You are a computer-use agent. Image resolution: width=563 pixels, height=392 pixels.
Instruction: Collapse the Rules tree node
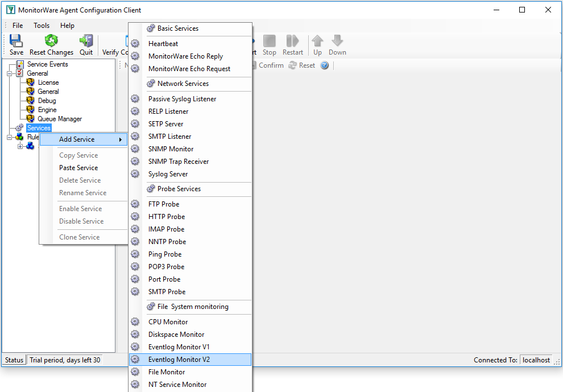(x=9, y=137)
